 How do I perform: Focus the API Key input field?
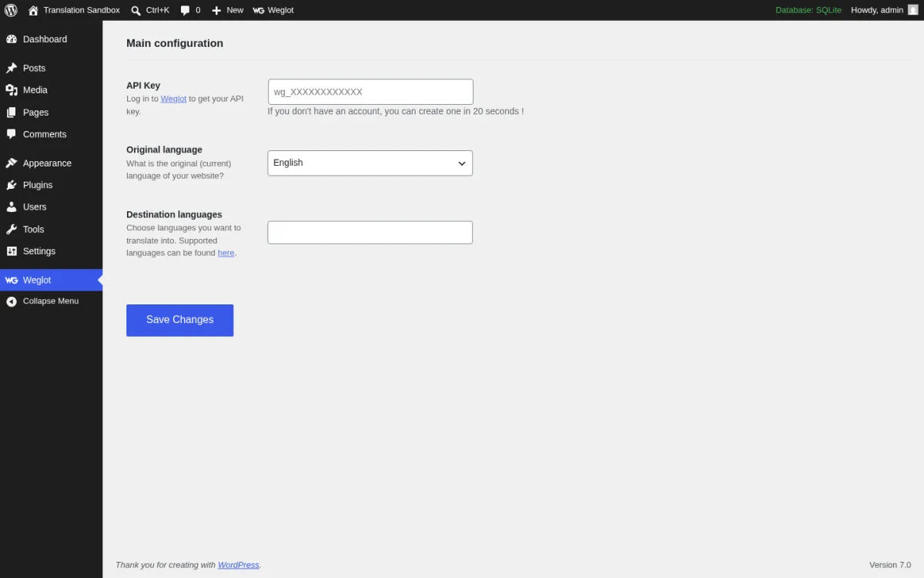[x=370, y=92]
